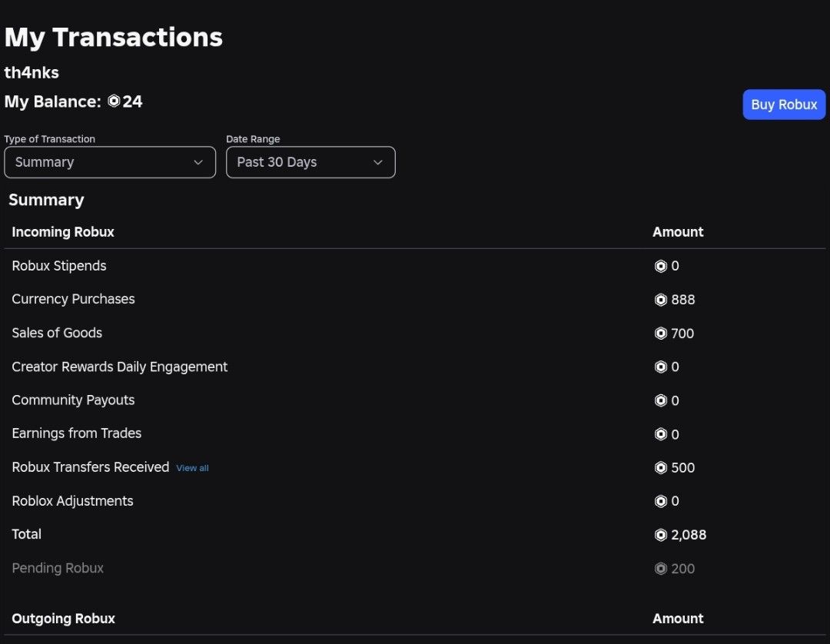Open the Past 30 Days date range dropdown
The image size is (830, 644).
(x=310, y=162)
